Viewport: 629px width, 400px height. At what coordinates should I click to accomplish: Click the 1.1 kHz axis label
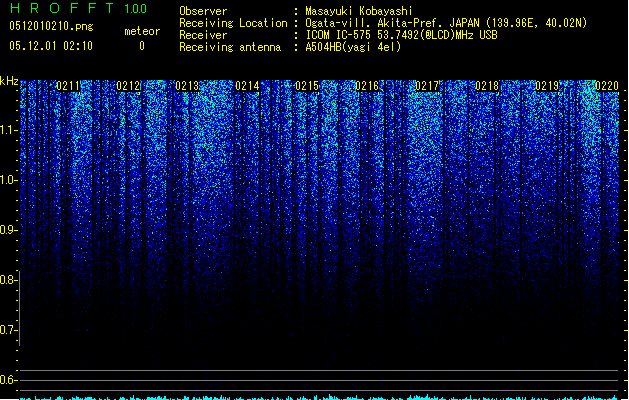(x=8, y=130)
